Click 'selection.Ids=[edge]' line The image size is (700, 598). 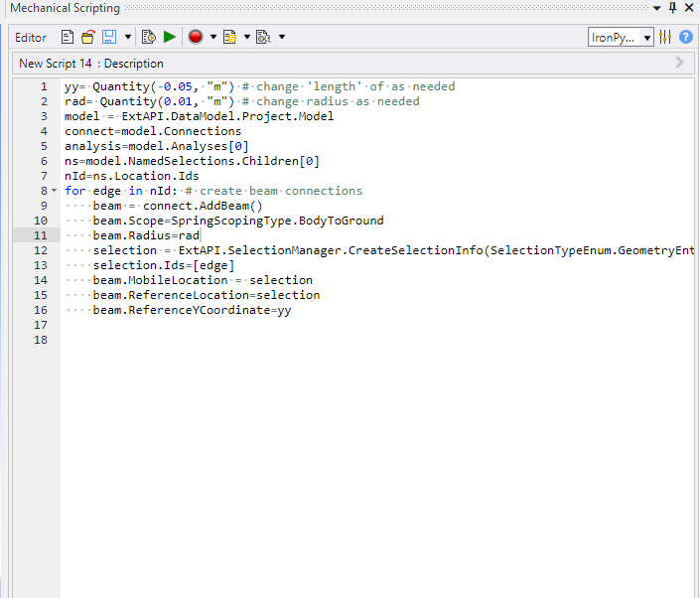164,265
